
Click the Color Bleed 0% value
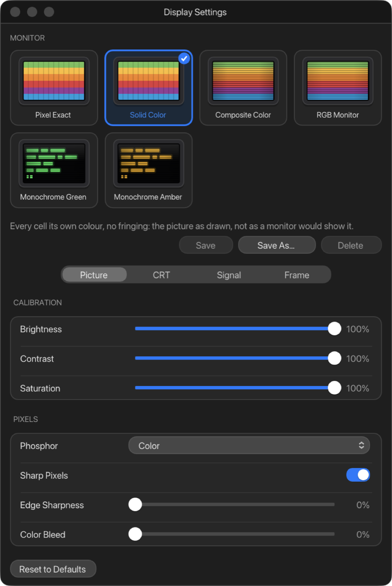tap(363, 535)
